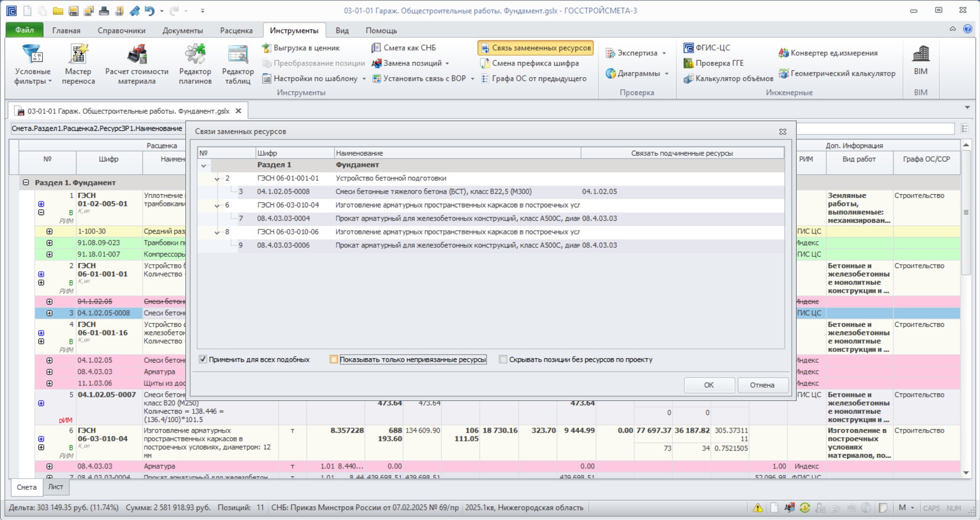980x520 pixels.
Task: Open the Экспертиза dropdown
Action: point(636,53)
